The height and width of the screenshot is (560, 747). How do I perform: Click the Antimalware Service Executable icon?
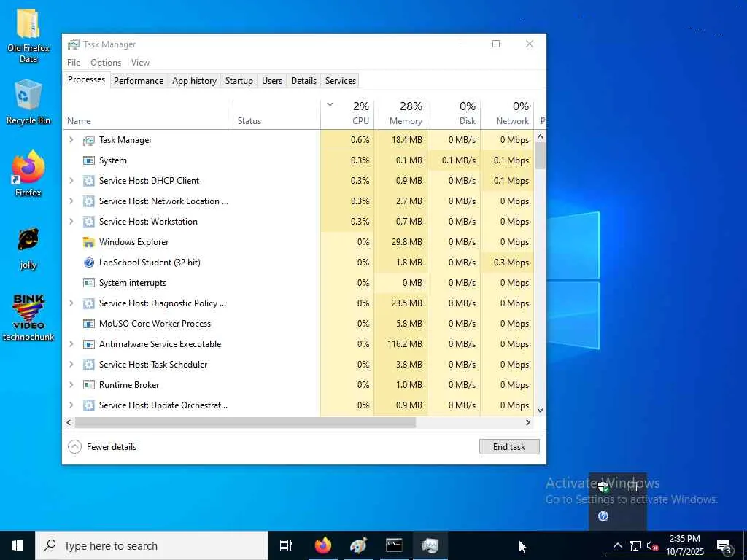point(88,344)
